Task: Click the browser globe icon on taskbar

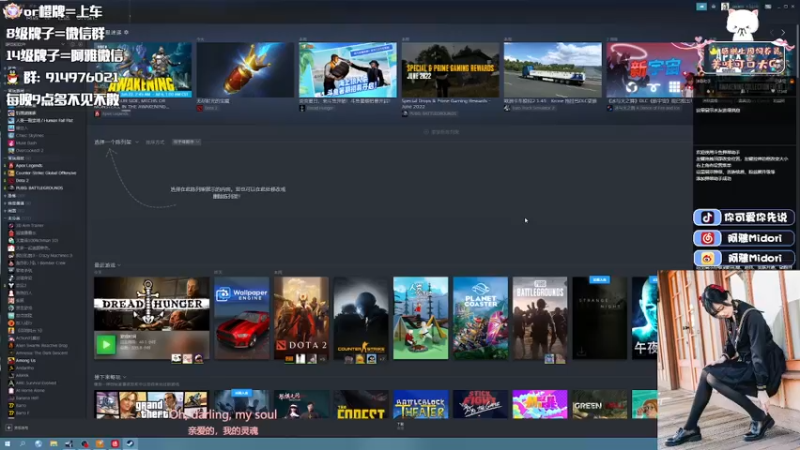Action: tap(38, 444)
